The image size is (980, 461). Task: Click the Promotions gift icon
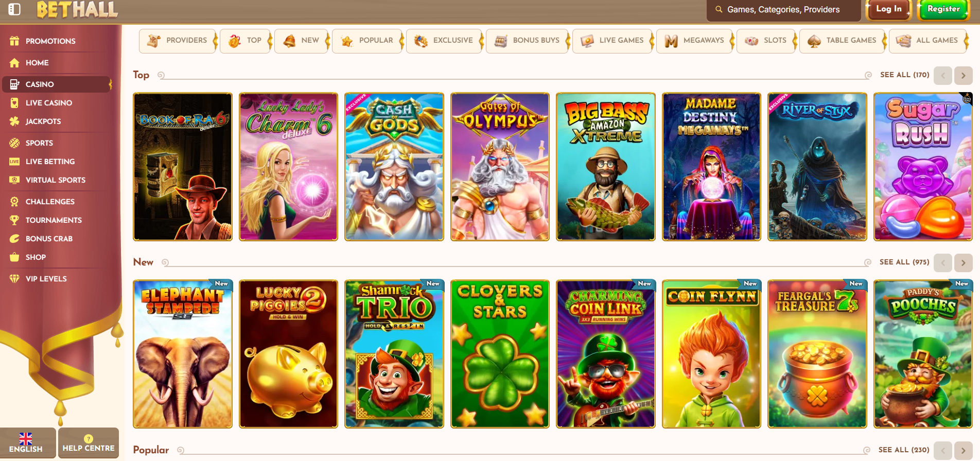14,41
